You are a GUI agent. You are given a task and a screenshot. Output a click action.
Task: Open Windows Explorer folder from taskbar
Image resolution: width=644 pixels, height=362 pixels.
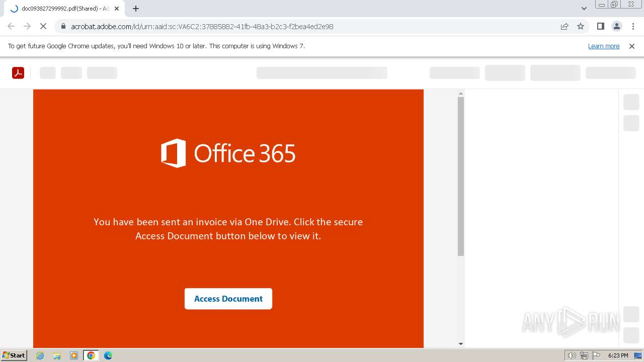57,355
